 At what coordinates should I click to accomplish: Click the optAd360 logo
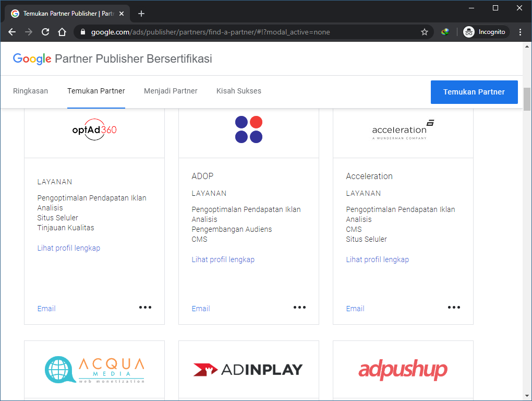tap(94, 129)
